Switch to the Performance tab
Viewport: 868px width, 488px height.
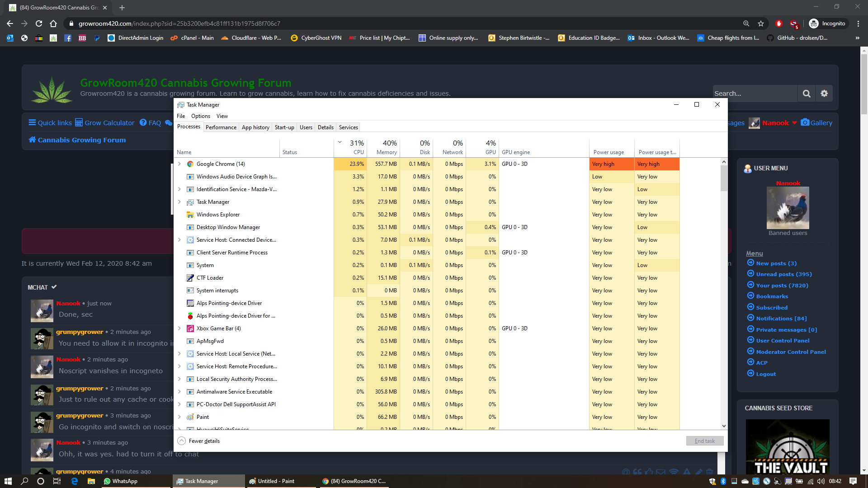coord(221,127)
